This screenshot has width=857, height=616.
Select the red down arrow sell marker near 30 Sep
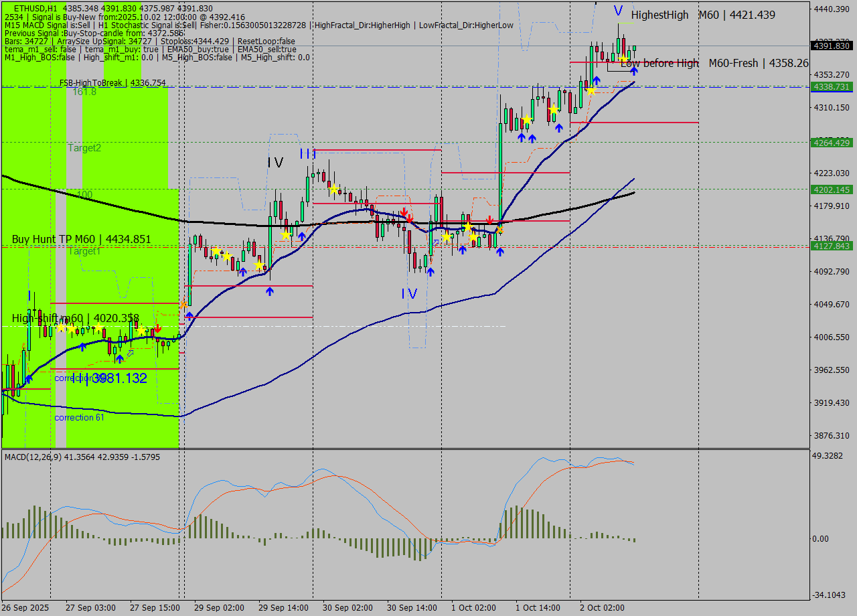(410, 220)
